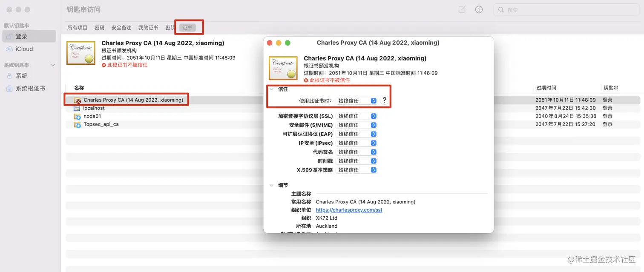Switch to the 密钥 tab
644x272 pixels.
tap(170, 28)
